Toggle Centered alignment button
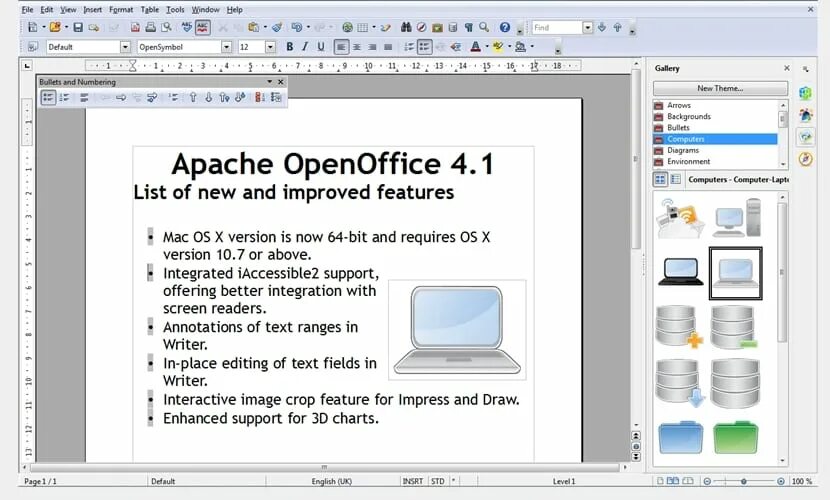The image size is (830, 500). [357, 47]
